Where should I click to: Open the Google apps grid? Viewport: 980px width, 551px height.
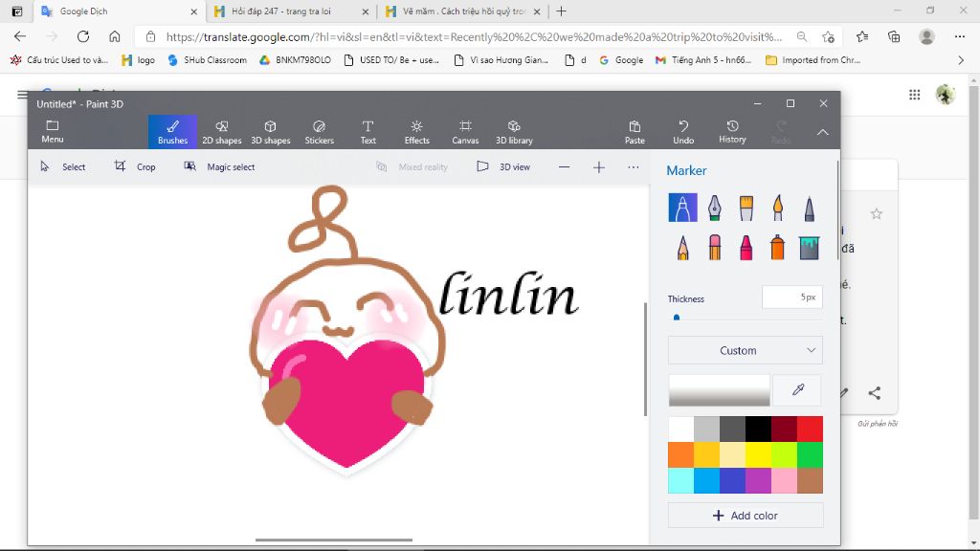(914, 95)
